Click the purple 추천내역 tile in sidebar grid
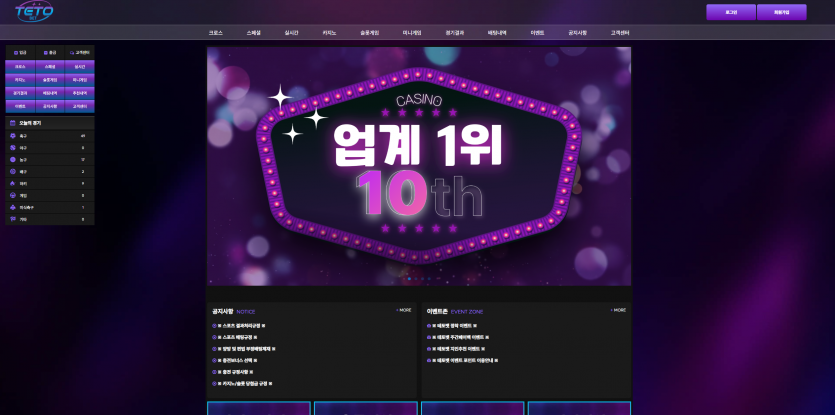 click(80, 93)
